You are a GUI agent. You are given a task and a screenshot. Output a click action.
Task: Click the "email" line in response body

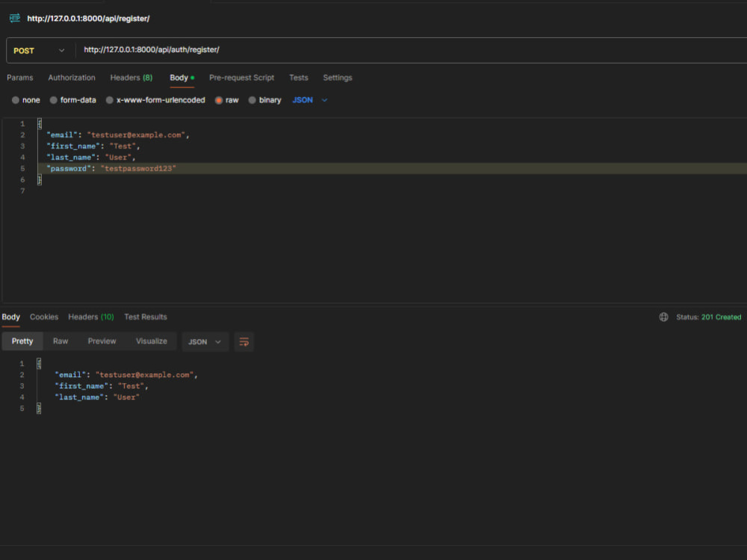point(126,376)
